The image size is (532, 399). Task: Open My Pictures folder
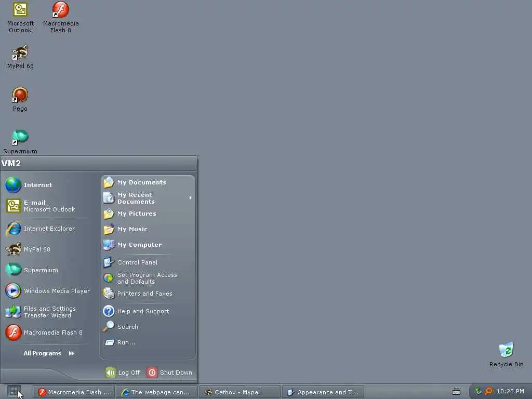pyautogui.click(x=148, y=214)
